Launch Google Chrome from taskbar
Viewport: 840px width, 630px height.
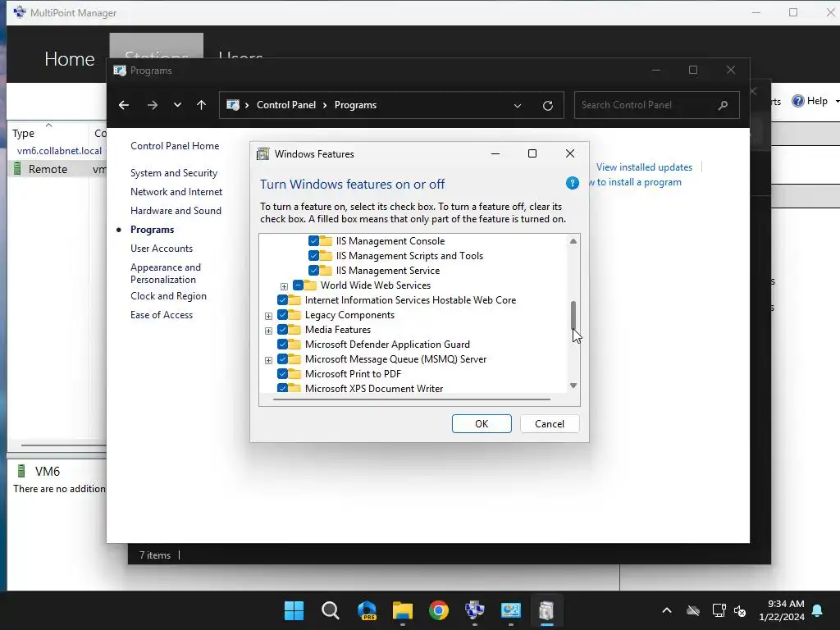coord(439,610)
